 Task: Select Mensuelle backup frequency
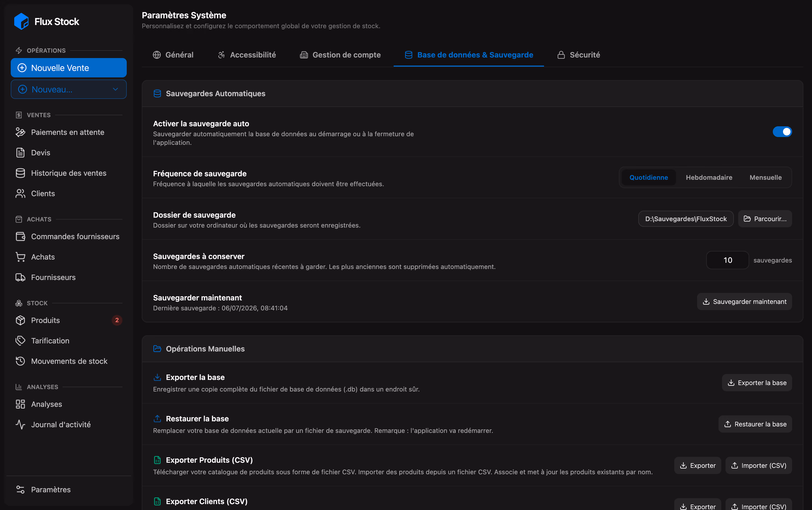click(766, 177)
